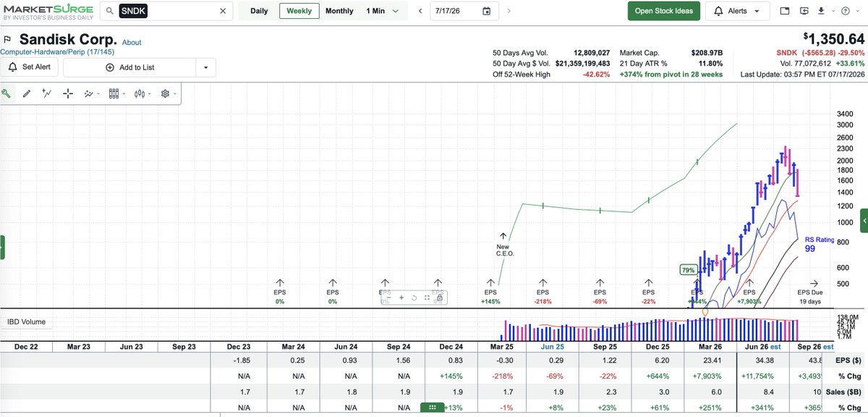Open the indicators line-chart tool
Screen dimensions: 868x417
pyautogui.click(x=89, y=93)
